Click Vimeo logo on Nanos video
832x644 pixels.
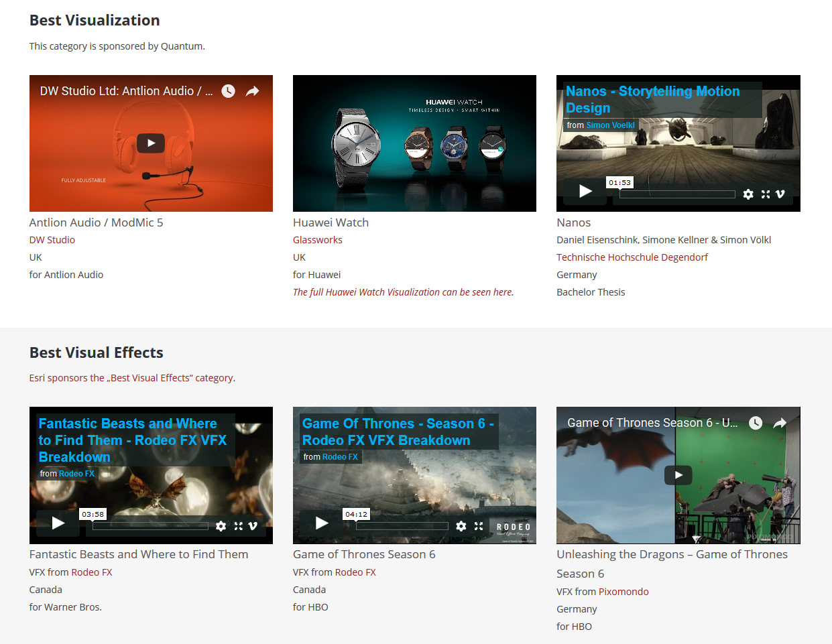[x=780, y=194]
